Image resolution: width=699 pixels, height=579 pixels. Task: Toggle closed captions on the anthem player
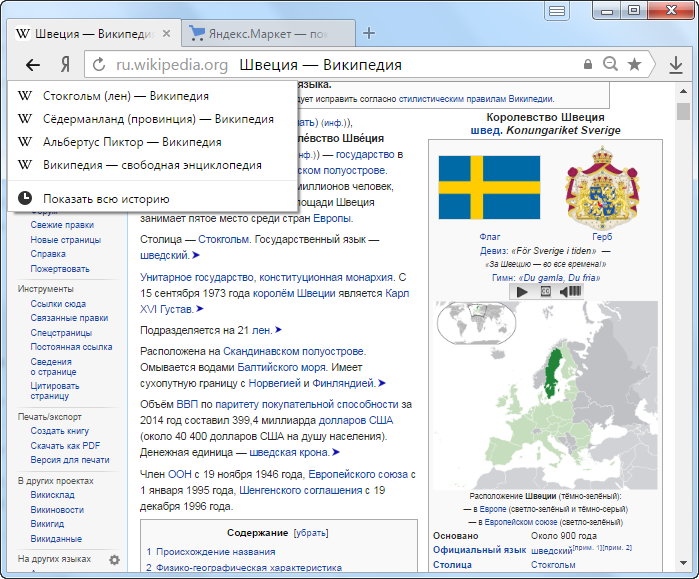(546, 291)
